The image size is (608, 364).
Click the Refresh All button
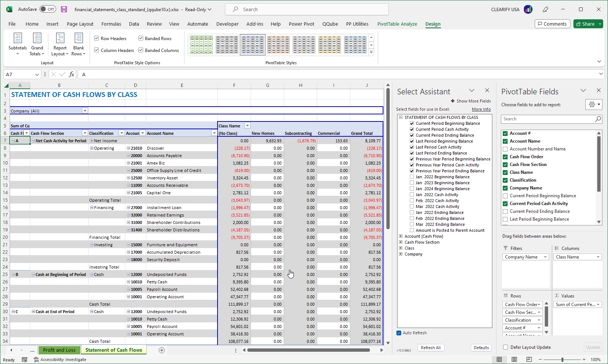pos(431,347)
